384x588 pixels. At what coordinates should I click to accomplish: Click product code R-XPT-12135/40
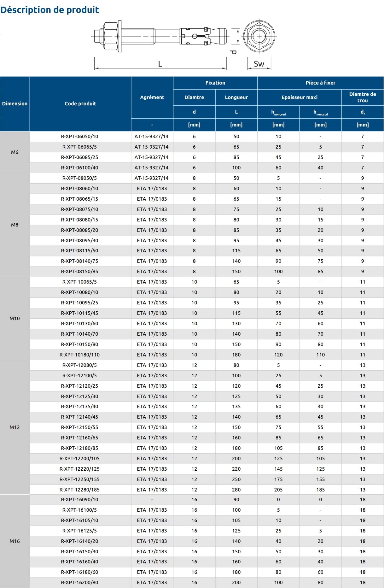click(80, 406)
